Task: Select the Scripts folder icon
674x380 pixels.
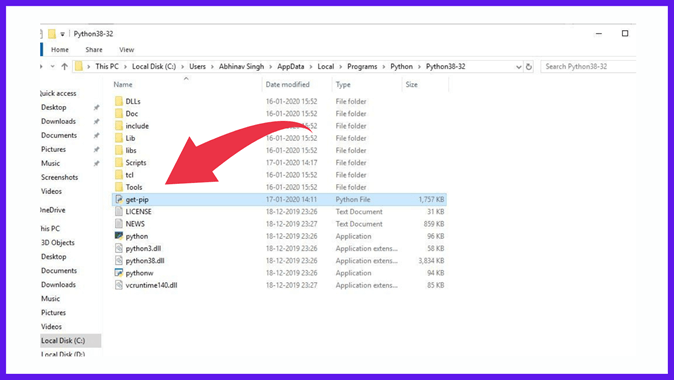Action: (x=119, y=162)
